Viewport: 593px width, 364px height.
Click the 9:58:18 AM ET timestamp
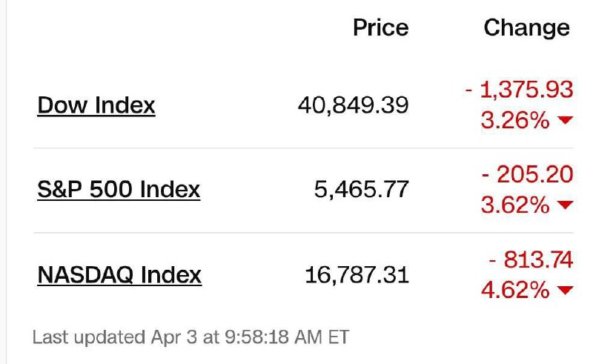(285, 337)
